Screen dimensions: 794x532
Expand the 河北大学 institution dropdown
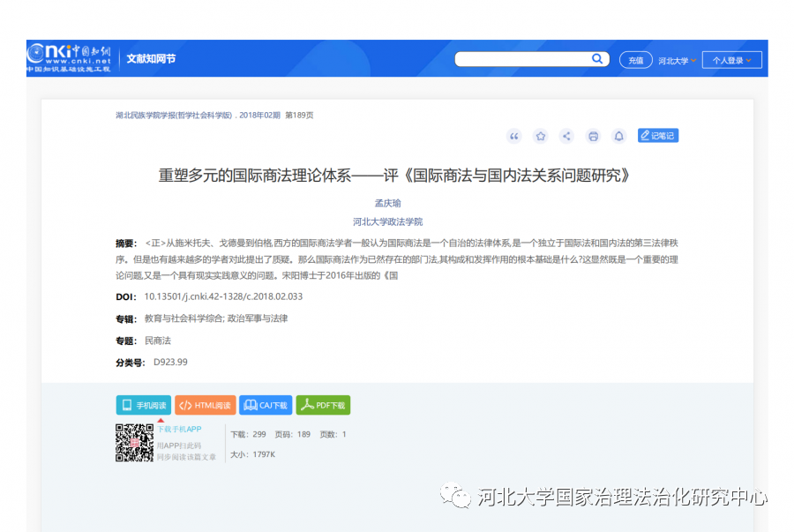pyautogui.click(x=678, y=59)
